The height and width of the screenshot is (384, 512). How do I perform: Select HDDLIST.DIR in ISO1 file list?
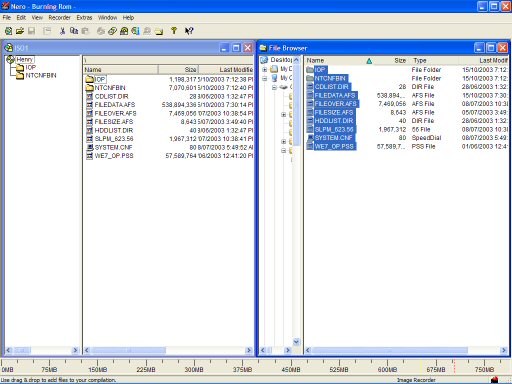coord(114,130)
